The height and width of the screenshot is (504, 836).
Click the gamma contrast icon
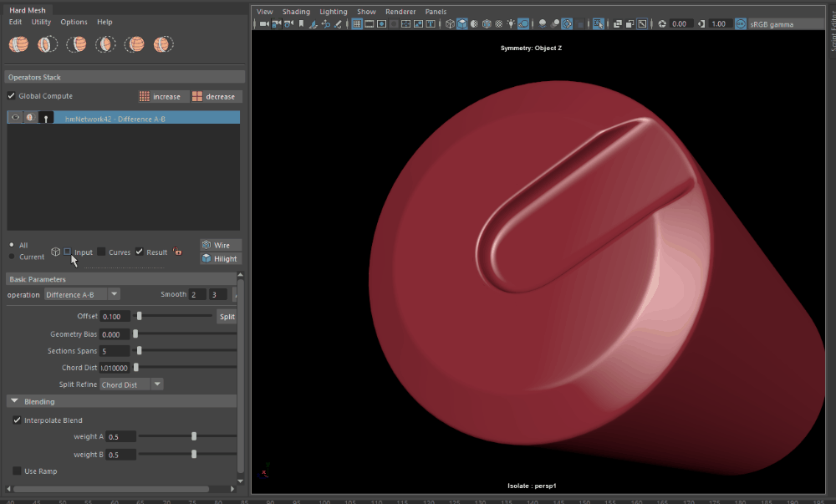coord(701,24)
